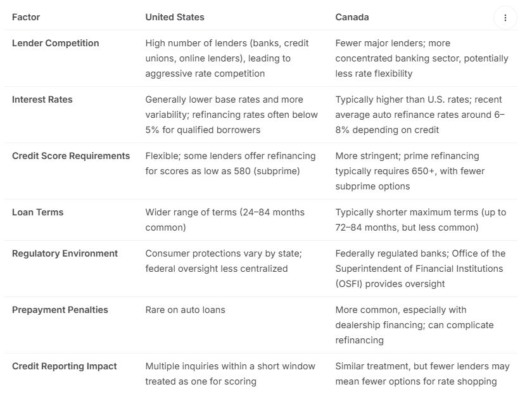Image resolution: width=532 pixels, height=401 pixels.
Task: Click the "Typically higher than U.S. rates" cell
Action: [421, 115]
